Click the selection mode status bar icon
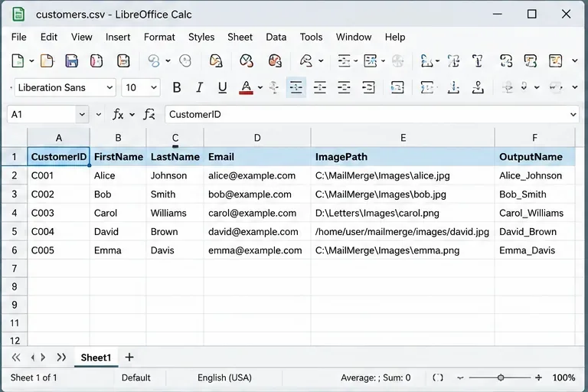Image resolution: width=588 pixels, height=392 pixels. (438, 377)
